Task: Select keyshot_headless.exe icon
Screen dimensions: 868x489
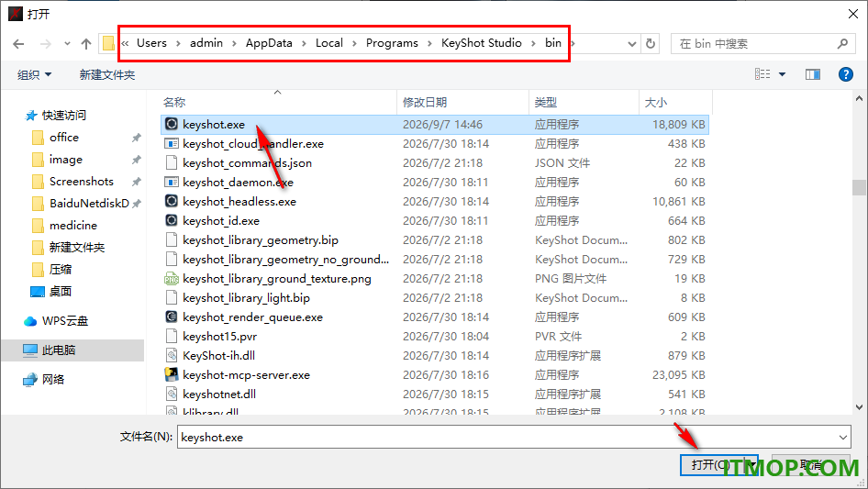Action: pyautogui.click(x=172, y=201)
